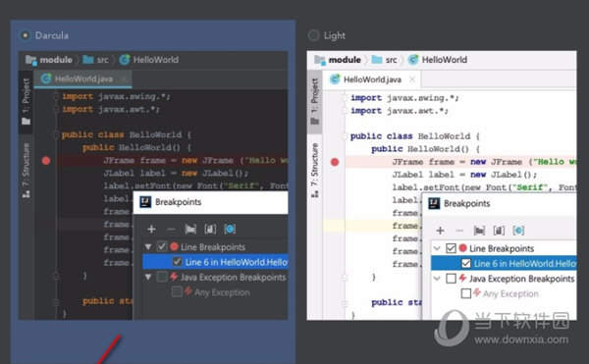Close HelloWorld.java tab in Darcula preview
Image resolution: width=589 pixels, height=364 pixels.
(124, 78)
